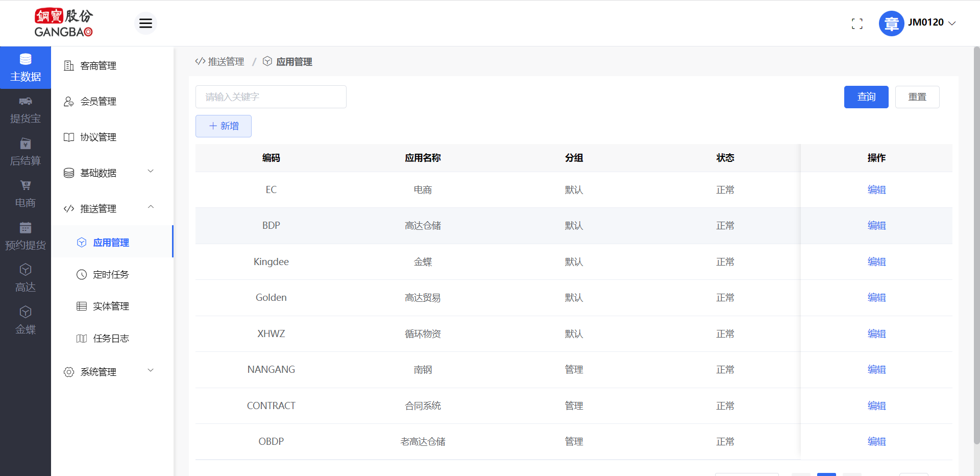Click the 协议管理 book icon
Screen dimensions: 980x476
69,137
